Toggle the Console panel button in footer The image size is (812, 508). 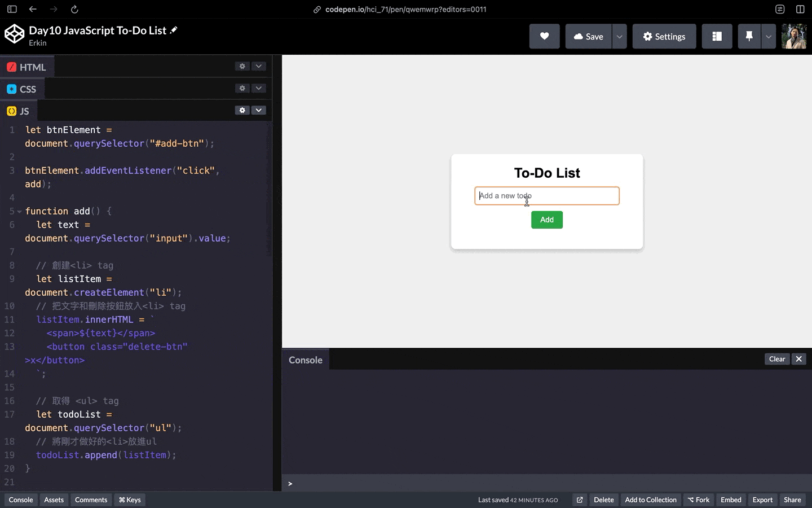pos(21,500)
